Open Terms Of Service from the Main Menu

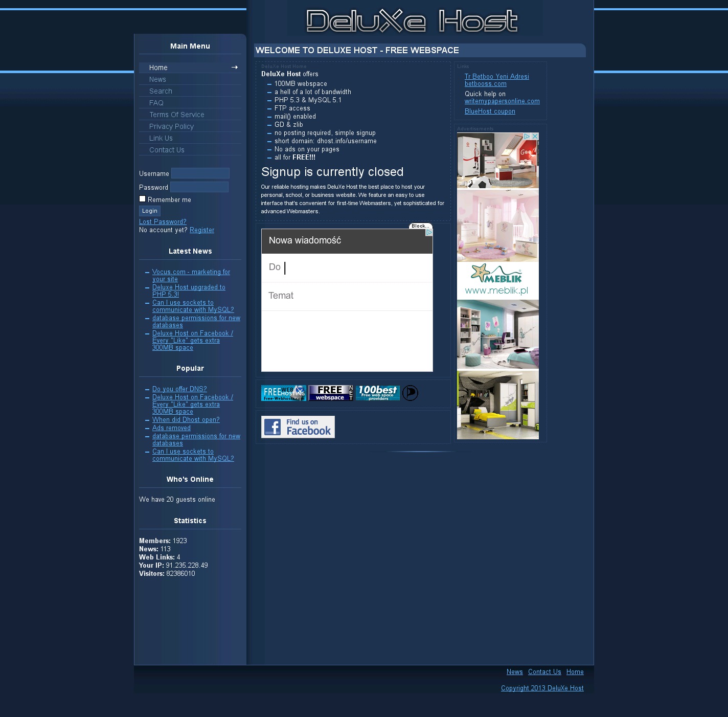pyautogui.click(x=176, y=115)
